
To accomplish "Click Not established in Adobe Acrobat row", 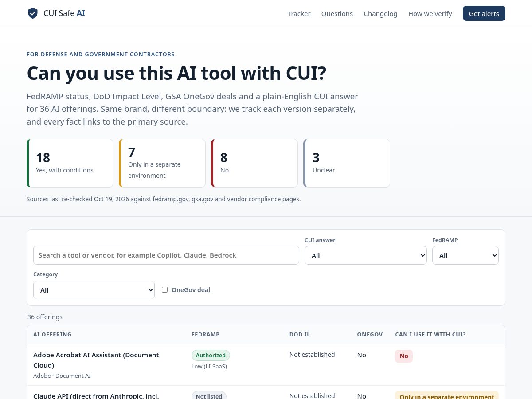I will [x=312, y=355].
